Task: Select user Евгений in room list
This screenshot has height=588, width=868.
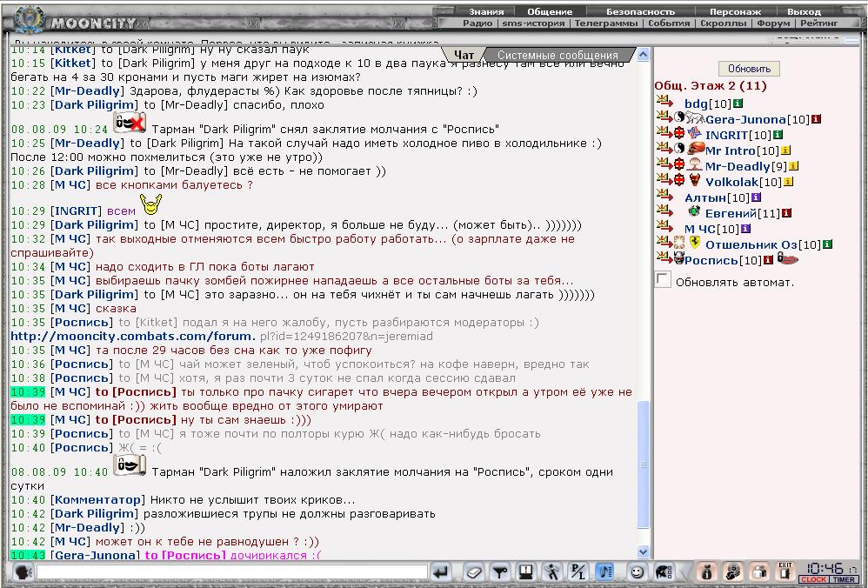Action: point(731,213)
